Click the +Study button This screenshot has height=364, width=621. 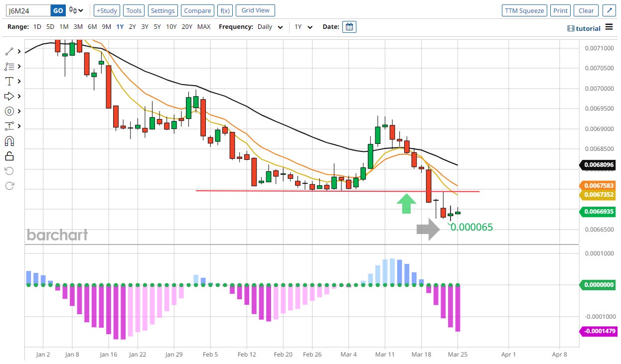tap(107, 10)
